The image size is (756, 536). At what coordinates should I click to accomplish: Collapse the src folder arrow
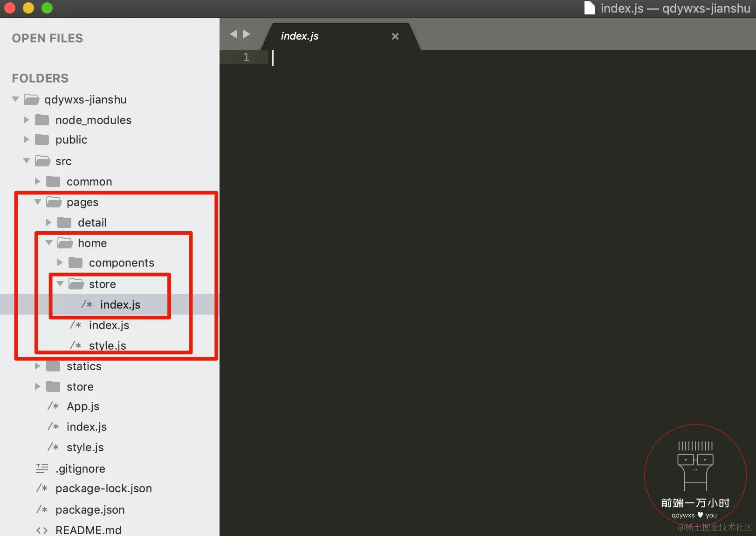click(27, 161)
